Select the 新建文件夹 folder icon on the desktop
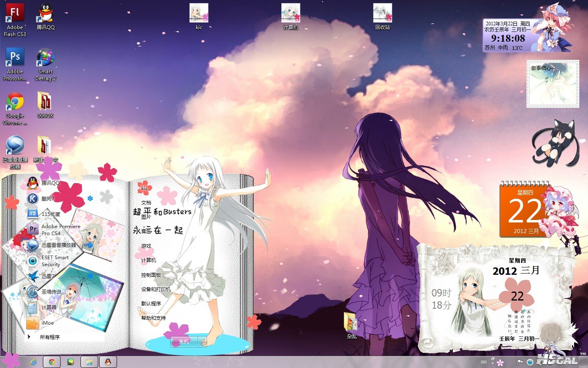 tap(46, 149)
